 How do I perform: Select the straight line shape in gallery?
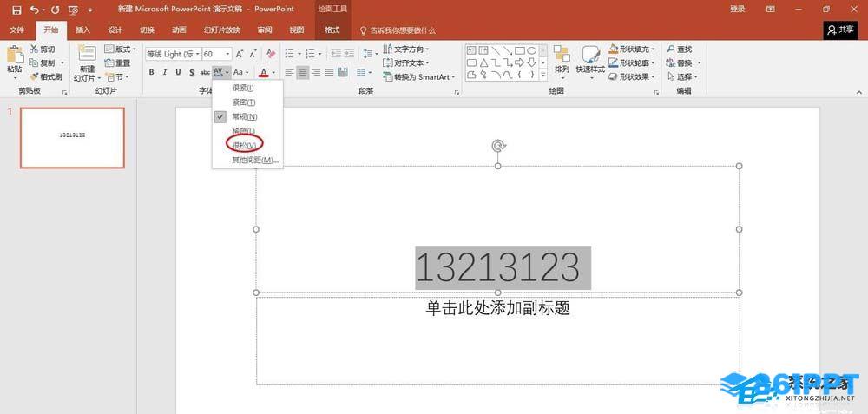496,50
